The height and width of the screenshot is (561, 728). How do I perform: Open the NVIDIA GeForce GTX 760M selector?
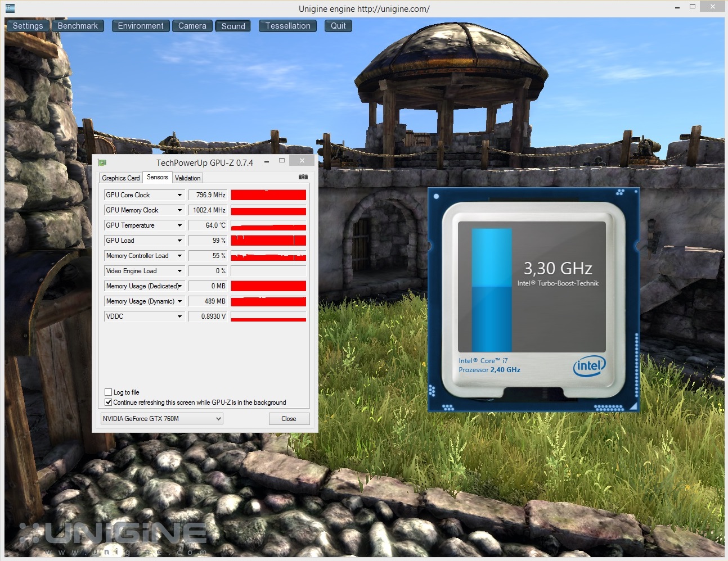click(x=162, y=419)
